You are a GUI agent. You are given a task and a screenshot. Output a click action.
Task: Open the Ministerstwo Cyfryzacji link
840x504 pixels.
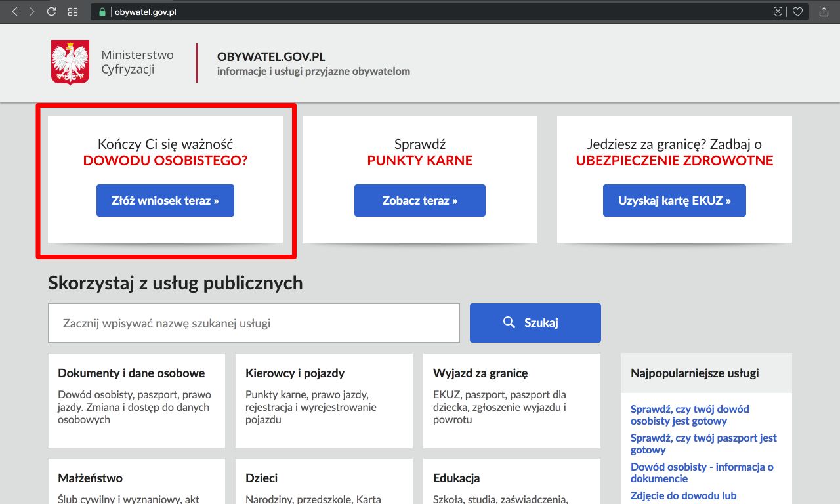point(137,62)
